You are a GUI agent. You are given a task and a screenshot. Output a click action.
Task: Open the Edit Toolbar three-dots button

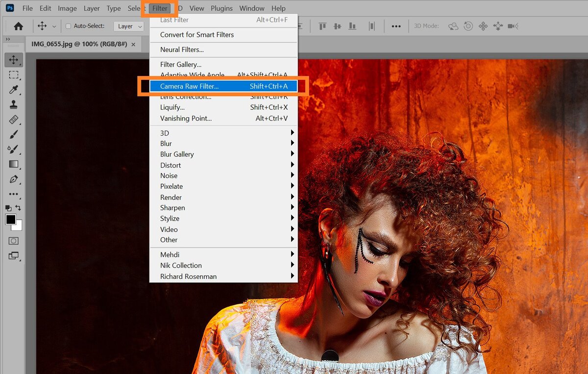tap(14, 194)
